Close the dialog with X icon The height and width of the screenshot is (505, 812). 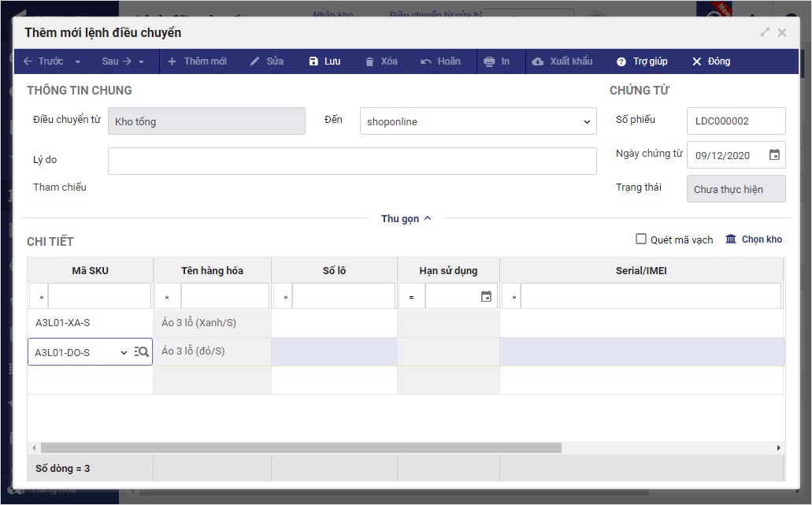click(782, 32)
